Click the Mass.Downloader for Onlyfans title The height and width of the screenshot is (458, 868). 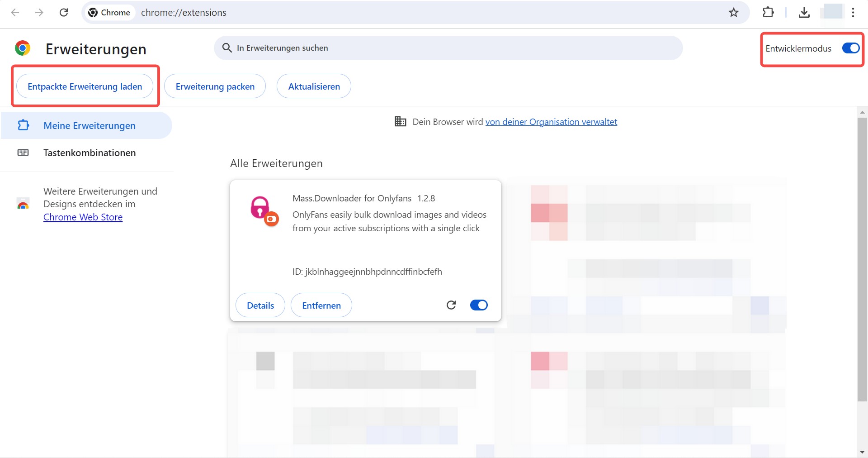point(352,198)
